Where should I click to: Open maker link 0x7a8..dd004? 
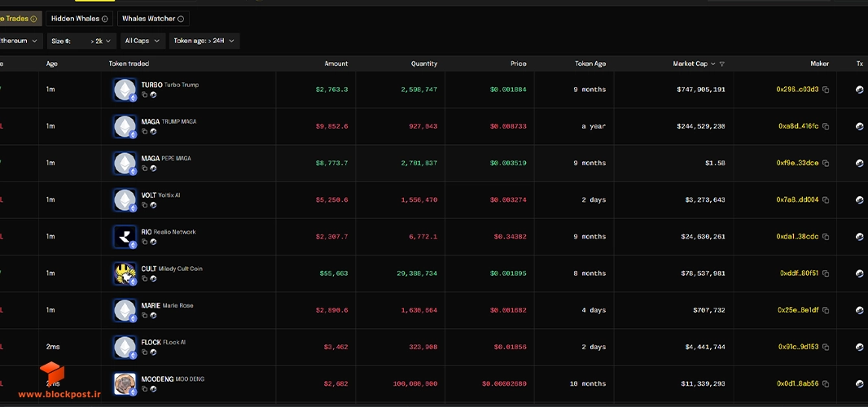pos(797,200)
